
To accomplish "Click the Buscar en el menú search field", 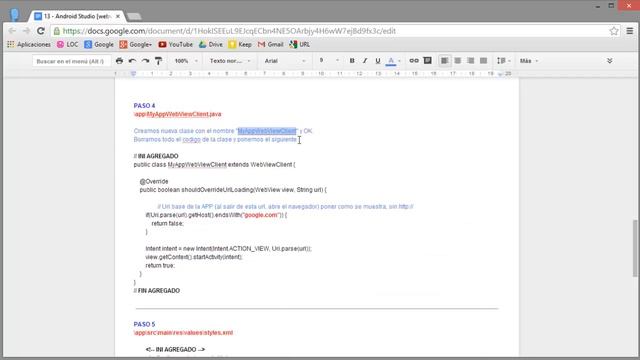I will click(x=70, y=61).
